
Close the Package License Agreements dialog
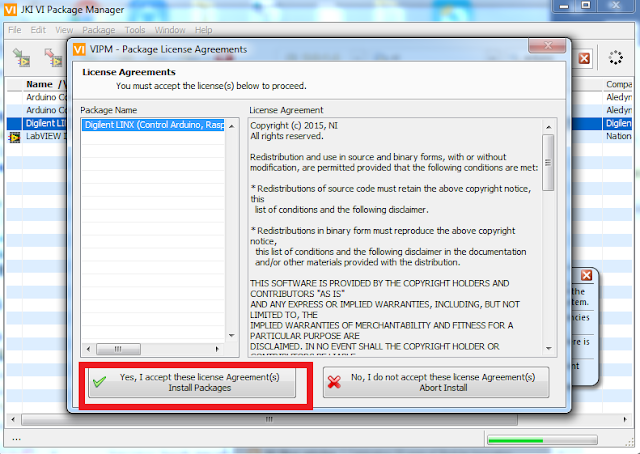pyautogui.click(x=548, y=45)
